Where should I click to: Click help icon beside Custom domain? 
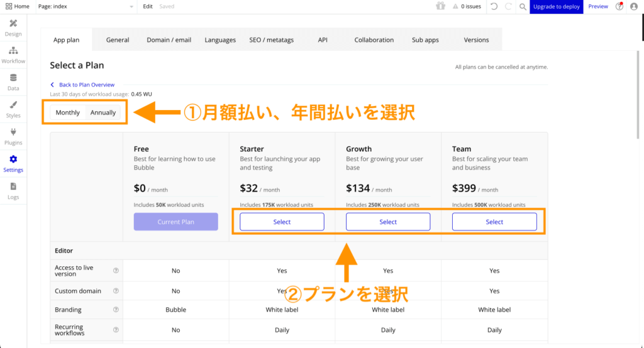116,291
